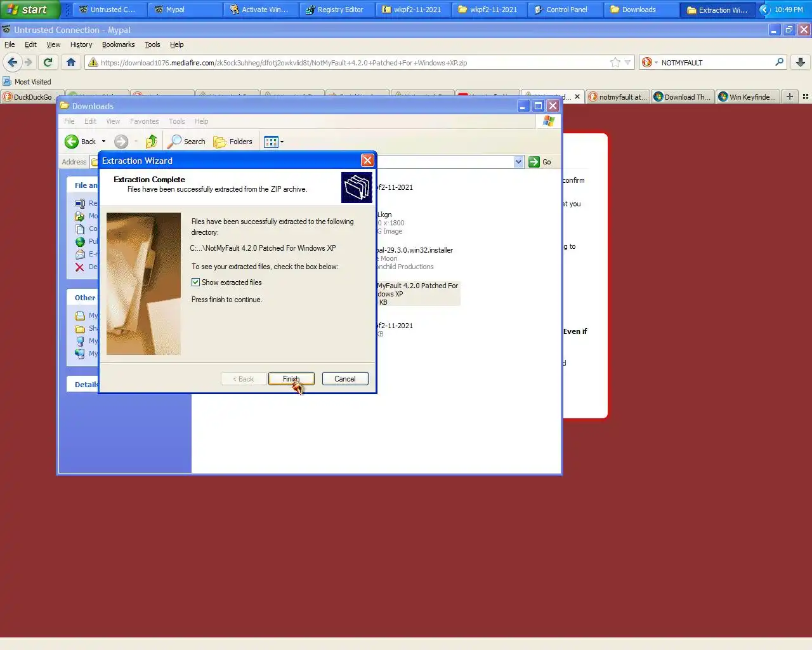Switch to Registry Editor on taskbar
The width and height of the screenshot is (812, 650).
(x=337, y=10)
